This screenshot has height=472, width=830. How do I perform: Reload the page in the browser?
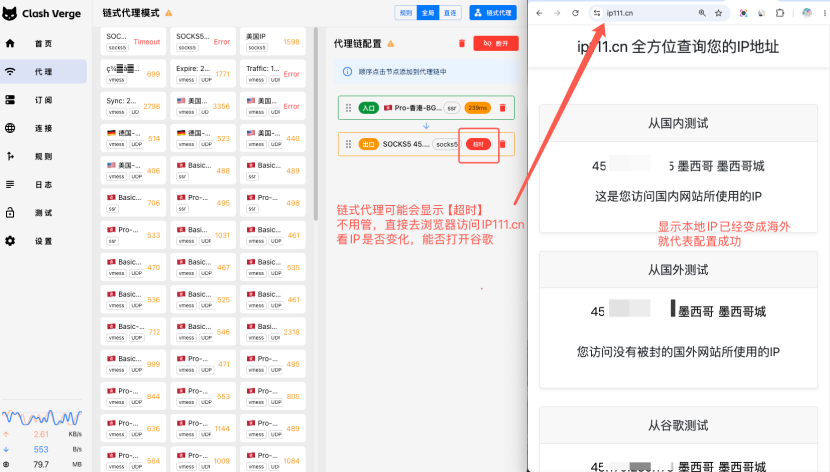pyautogui.click(x=575, y=13)
